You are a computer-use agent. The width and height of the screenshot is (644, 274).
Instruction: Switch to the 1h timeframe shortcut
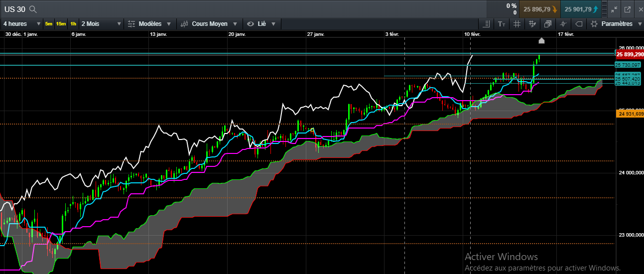click(x=73, y=23)
